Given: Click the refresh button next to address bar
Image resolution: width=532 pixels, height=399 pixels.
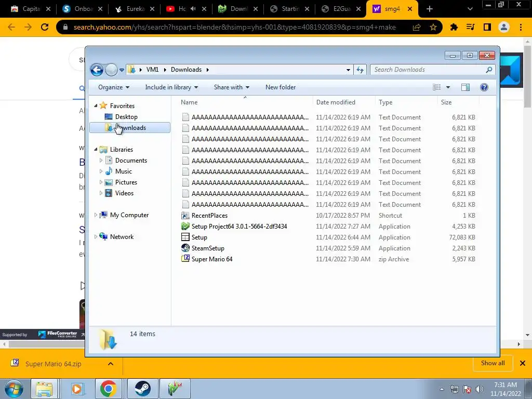Looking at the screenshot, I should pyautogui.click(x=360, y=70).
